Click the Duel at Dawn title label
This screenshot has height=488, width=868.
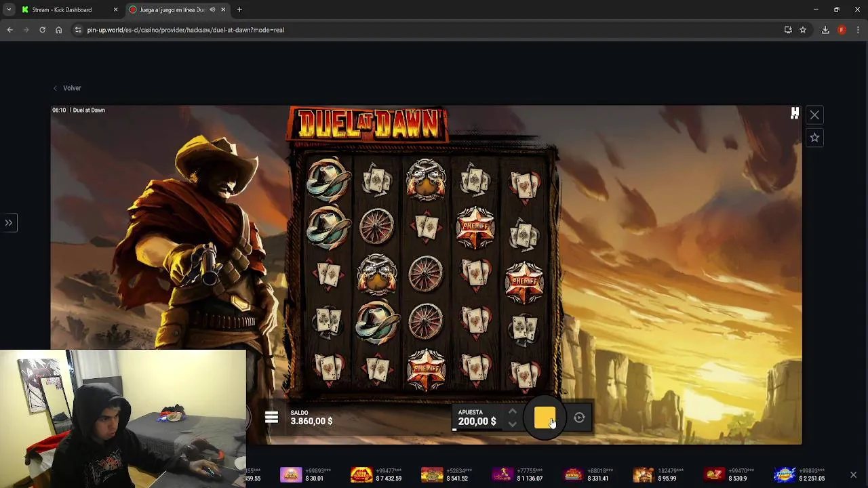tap(89, 110)
